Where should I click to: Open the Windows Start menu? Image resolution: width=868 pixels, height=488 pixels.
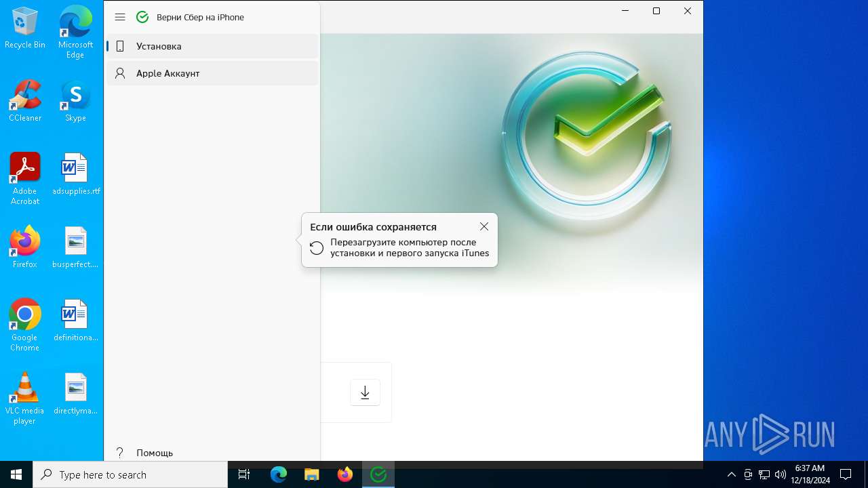tap(16, 474)
